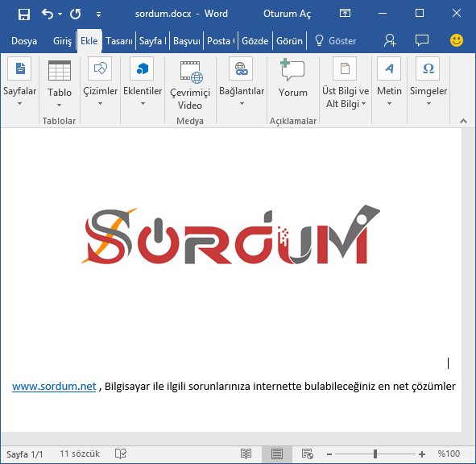This screenshot has height=464, width=476.
Task: Expand the Bağlantılar dropdown arrow
Action: pyautogui.click(x=242, y=104)
